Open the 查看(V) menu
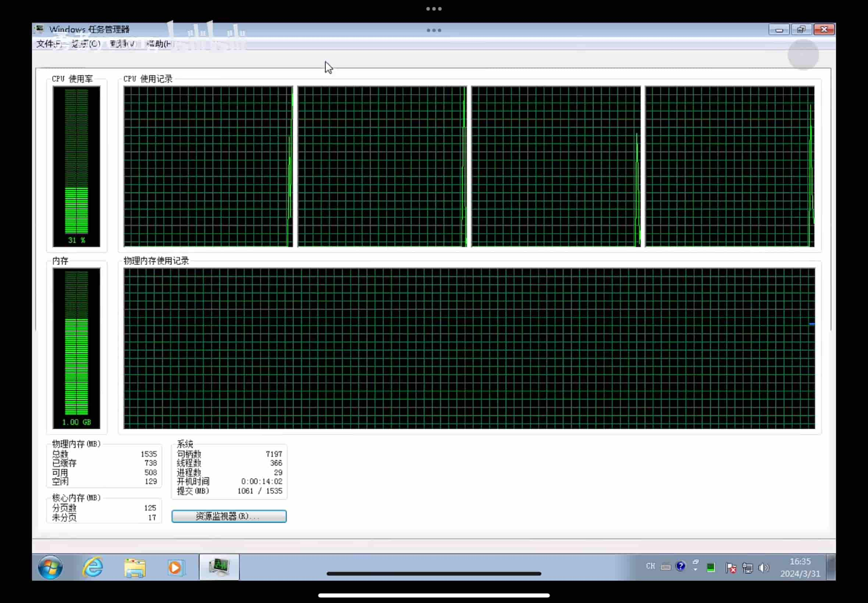 (x=122, y=44)
